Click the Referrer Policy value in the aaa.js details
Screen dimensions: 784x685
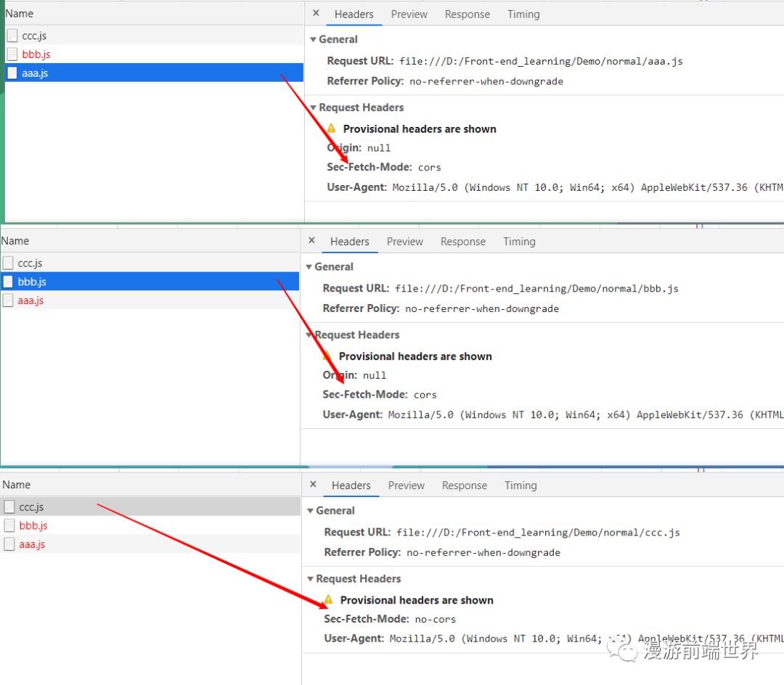coord(486,81)
